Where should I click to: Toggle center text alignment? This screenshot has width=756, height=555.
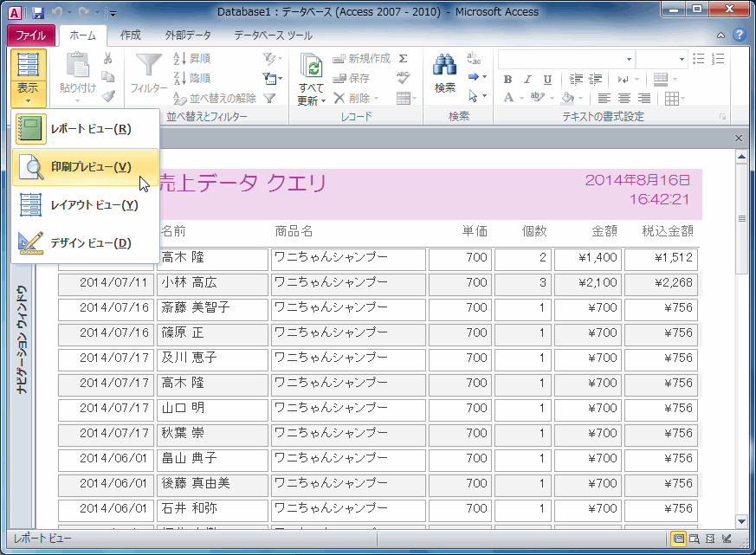pyautogui.click(x=624, y=99)
